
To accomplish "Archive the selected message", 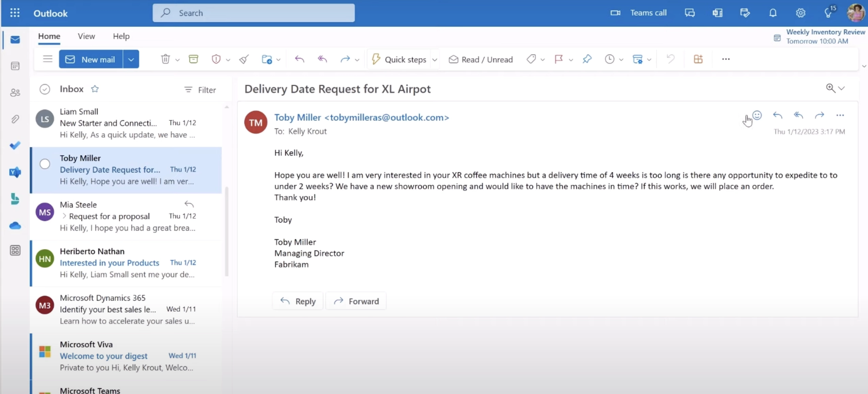I will (193, 59).
